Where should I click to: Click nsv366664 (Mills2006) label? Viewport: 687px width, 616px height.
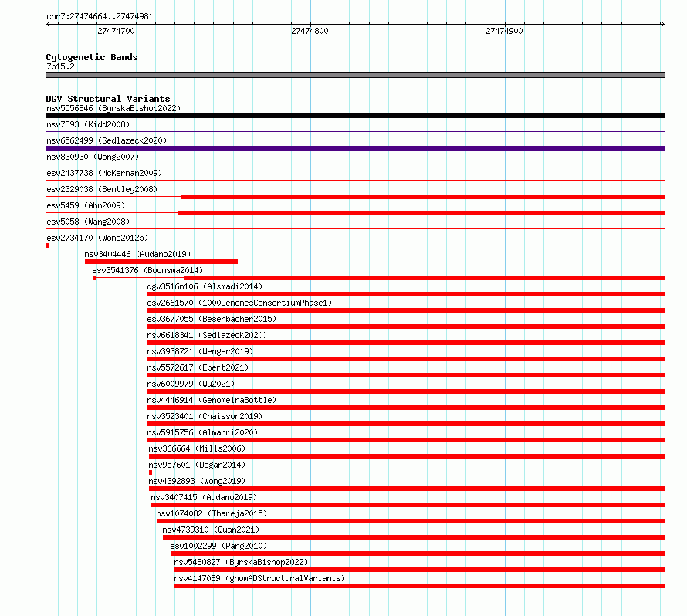pyautogui.click(x=197, y=448)
